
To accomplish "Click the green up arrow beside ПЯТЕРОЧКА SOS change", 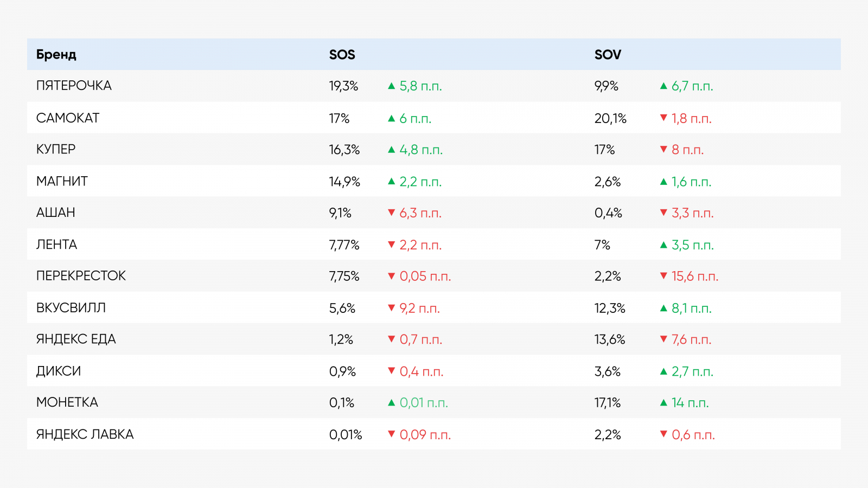I will pyautogui.click(x=391, y=86).
